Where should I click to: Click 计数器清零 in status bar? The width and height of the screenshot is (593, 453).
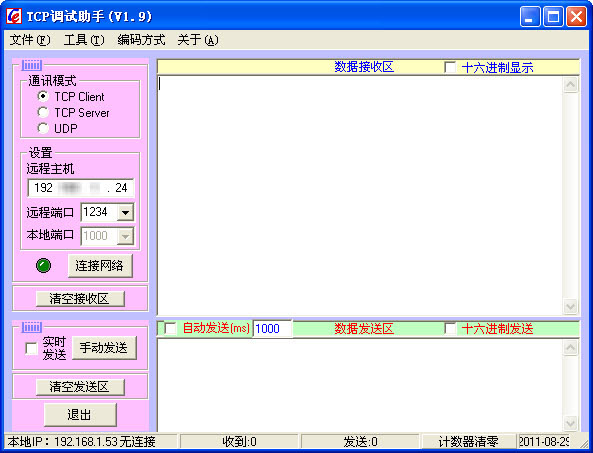468,441
